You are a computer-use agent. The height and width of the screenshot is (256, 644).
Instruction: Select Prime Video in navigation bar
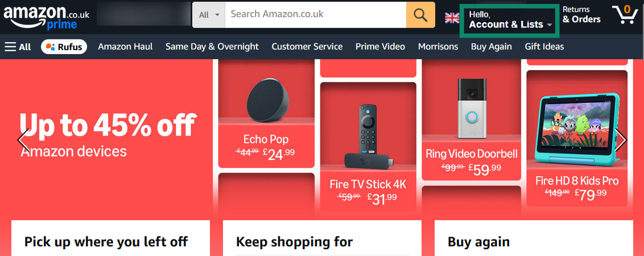(x=380, y=47)
